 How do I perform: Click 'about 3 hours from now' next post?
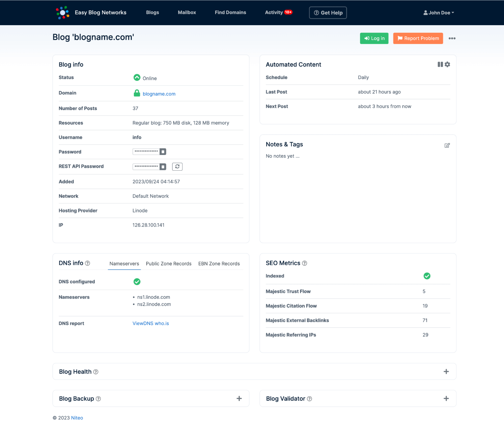tap(385, 106)
